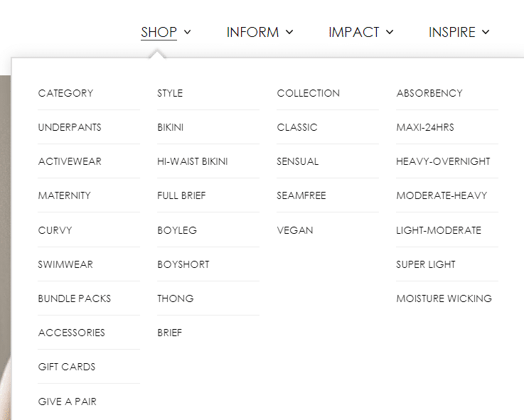The height and width of the screenshot is (420, 524).
Task: Open the IMPACT dropdown menu
Action: click(360, 32)
